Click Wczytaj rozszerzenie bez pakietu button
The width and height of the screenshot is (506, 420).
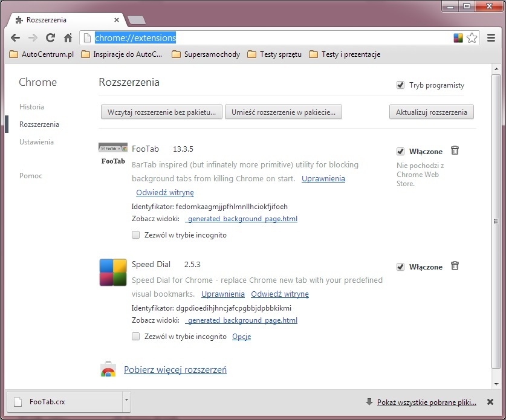[x=161, y=112]
